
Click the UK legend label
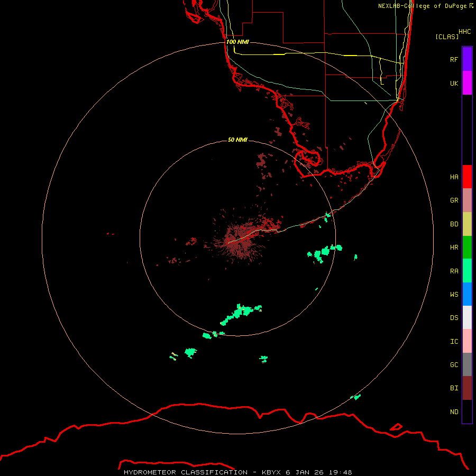pos(454,83)
